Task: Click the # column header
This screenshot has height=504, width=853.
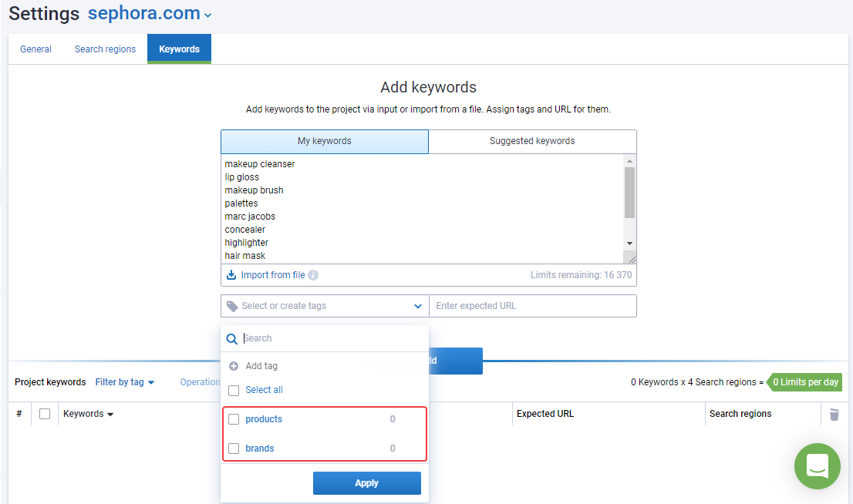Action: tap(19, 414)
